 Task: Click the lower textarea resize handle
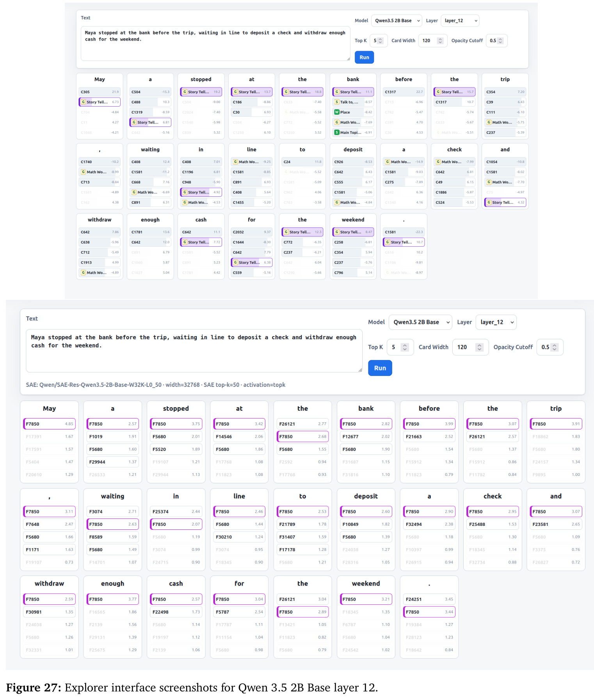360,370
